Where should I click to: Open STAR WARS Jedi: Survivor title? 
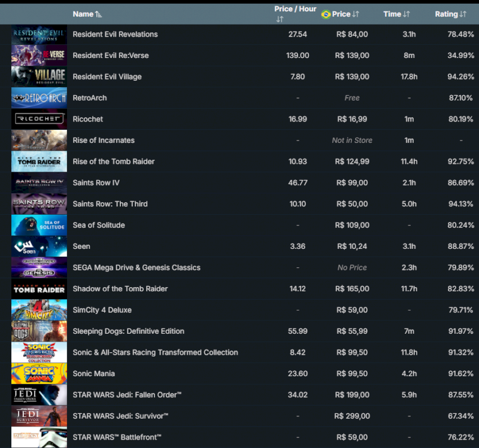(120, 416)
